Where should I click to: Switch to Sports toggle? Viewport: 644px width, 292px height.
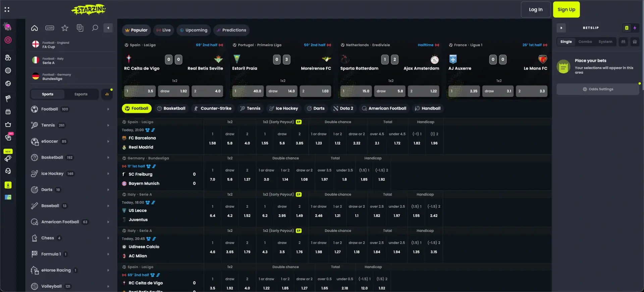(48, 94)
